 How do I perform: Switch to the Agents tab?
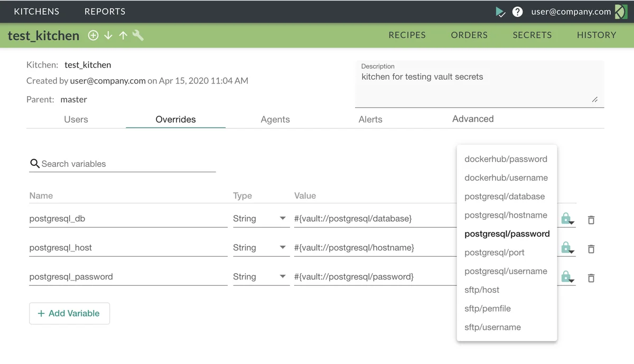coord(275,119)
